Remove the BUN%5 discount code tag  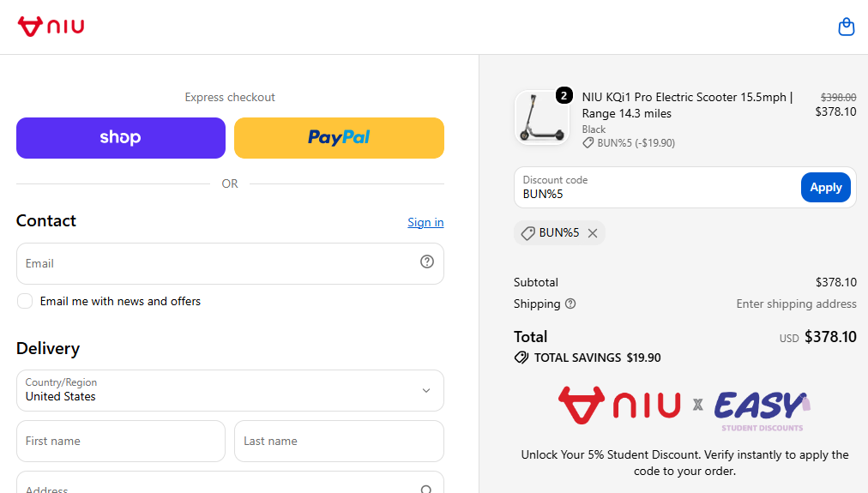[593, 233]
